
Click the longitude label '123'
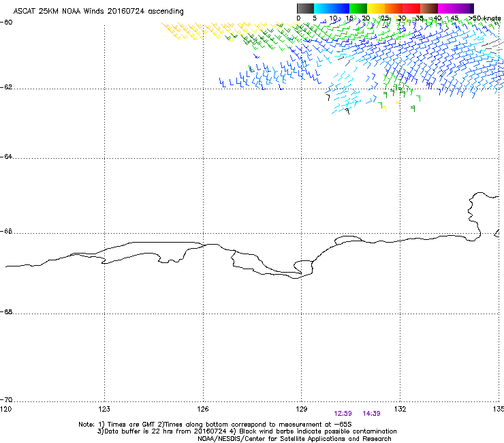click(x=104, y=409)
